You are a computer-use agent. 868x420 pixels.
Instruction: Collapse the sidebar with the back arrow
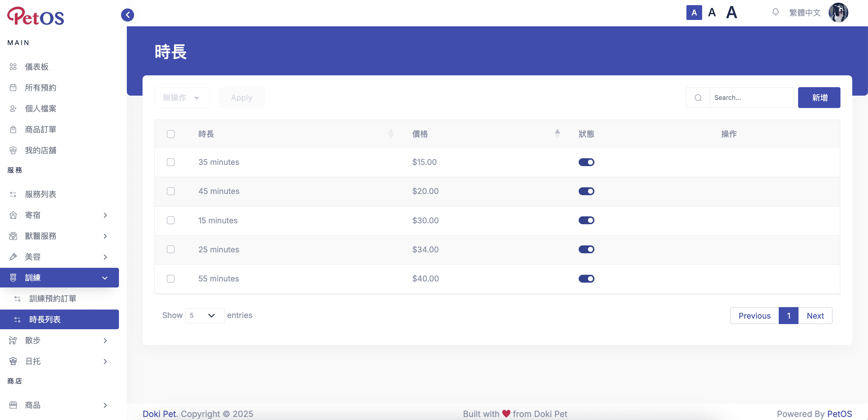[127, 15]
